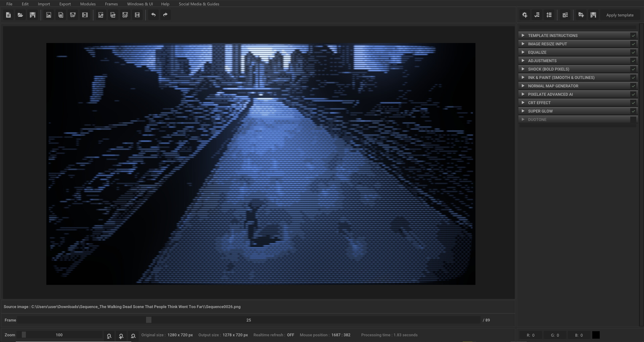
Task: Open the Modules menu
Action: (88, 4)
